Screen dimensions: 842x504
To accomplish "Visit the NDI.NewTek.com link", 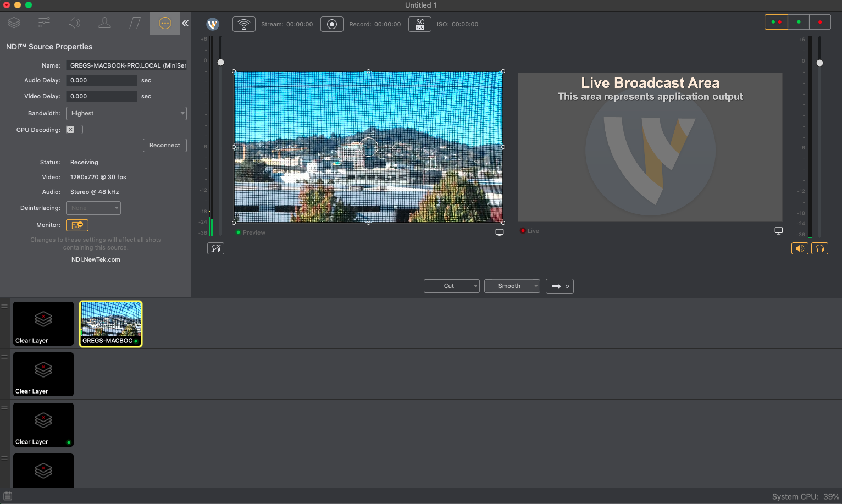I will click(96, 259).
